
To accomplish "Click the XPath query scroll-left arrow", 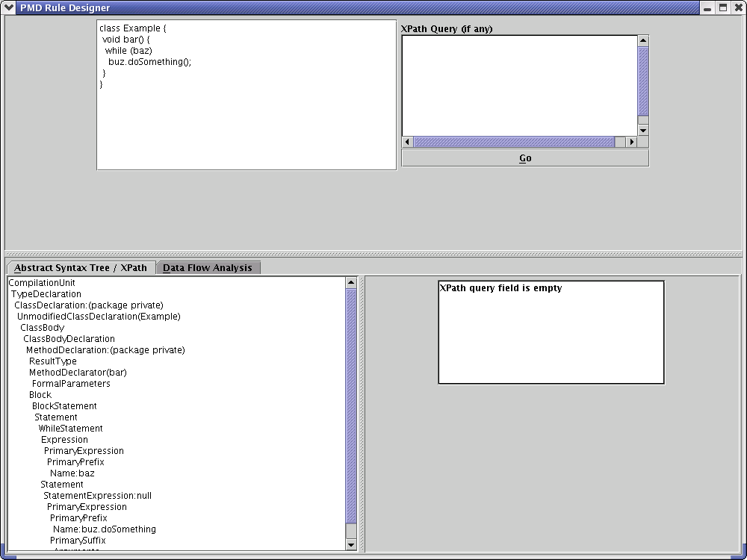I will (x=408, y=141).
